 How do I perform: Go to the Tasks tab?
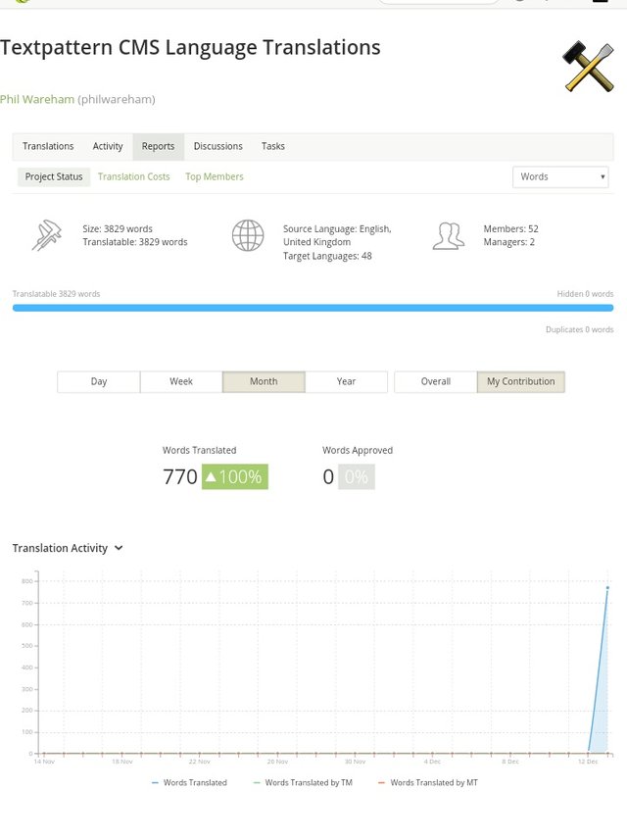tap(273, 146)
